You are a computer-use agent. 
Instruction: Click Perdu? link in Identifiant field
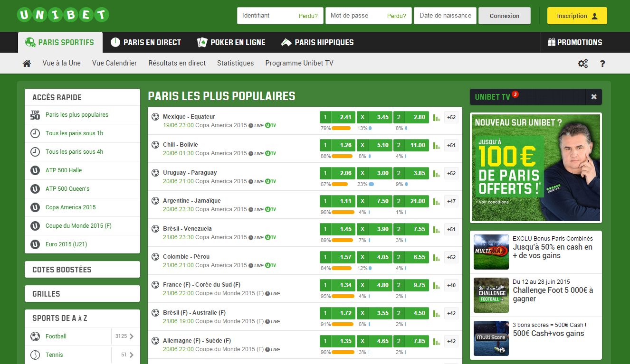(308, 16)
